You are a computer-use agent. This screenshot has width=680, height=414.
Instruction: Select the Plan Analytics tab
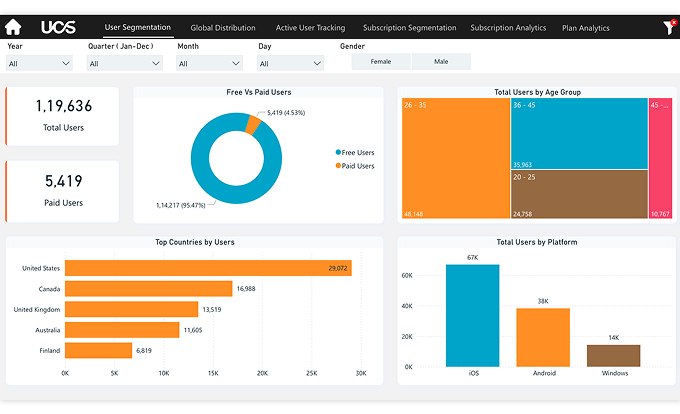(x=585, y=28)
